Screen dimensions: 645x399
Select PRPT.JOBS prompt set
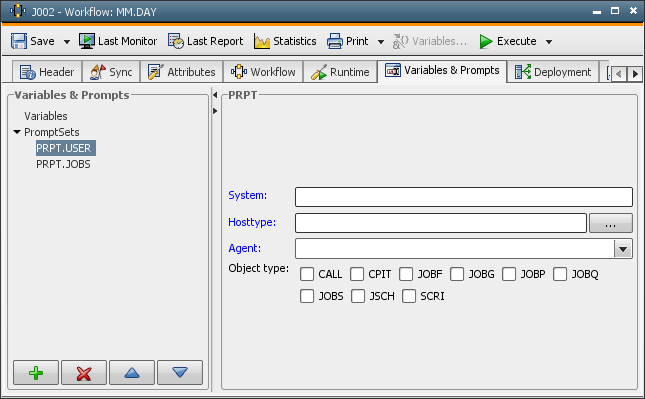click(x=63, y=164)
